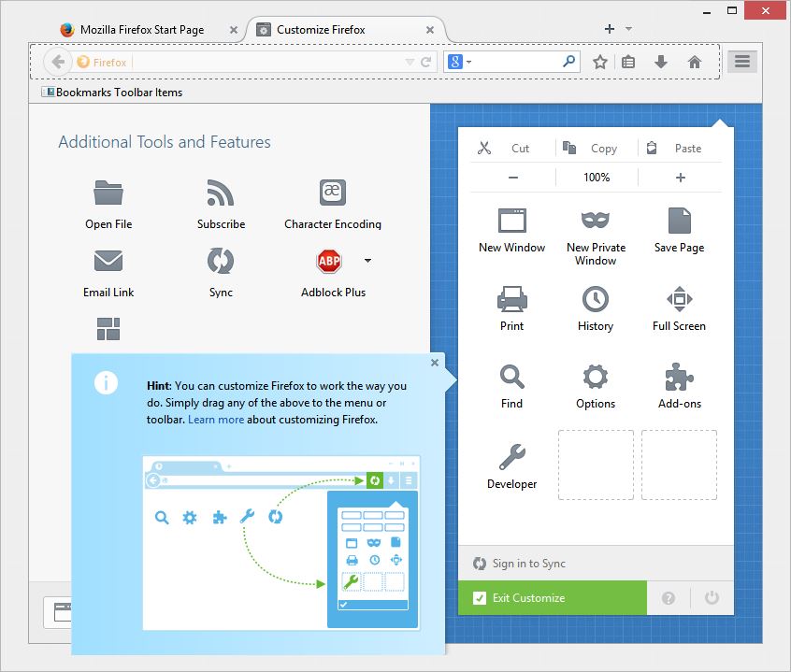Select the Subscribe RSS feed icon
The height and width of the screenshot is (672, 791).
click(x=221, y=193)
